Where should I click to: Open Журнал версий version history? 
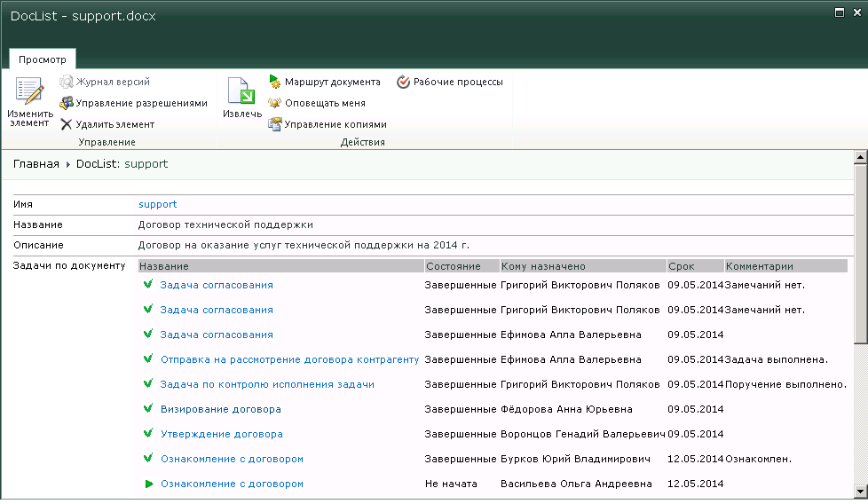pyautogui.click(x=106, y=82)
